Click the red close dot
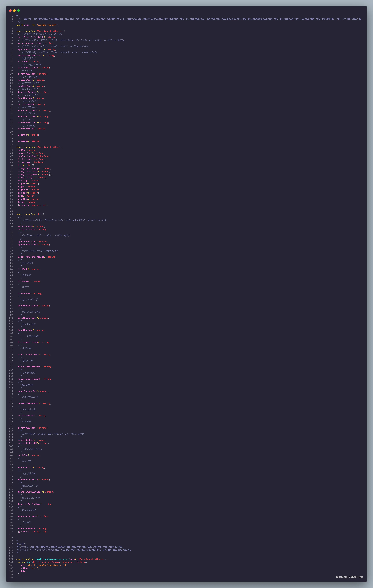 pyautogui.click(x=10, y=11)
